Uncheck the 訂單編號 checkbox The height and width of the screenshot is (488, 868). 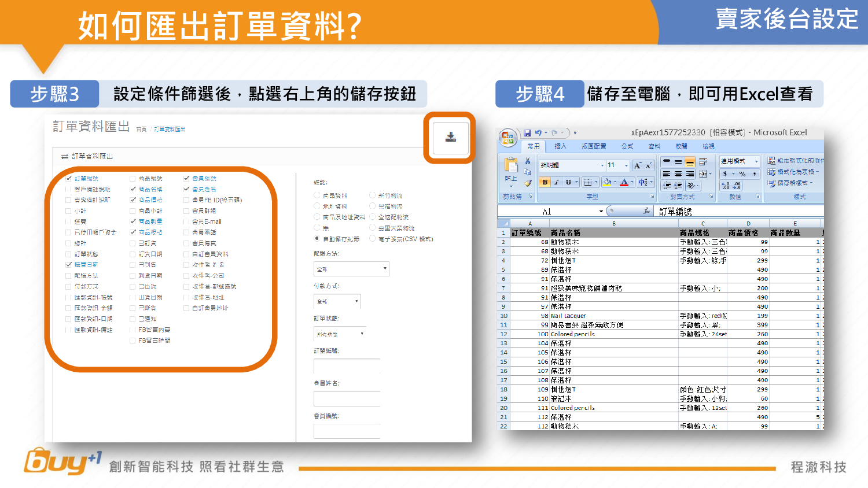tap(69, 178)
